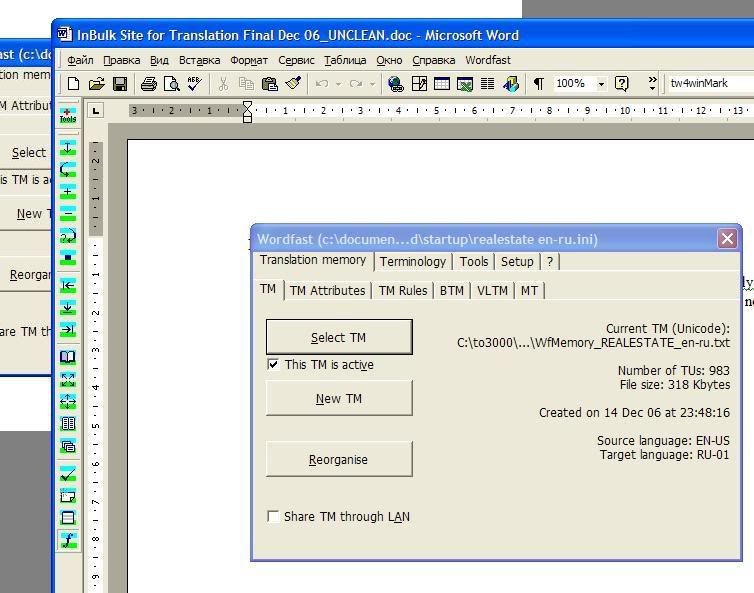Paste from clipboard icon
Image resolution: width=754 pixels, height=593 pixels.
click(270, 84)
